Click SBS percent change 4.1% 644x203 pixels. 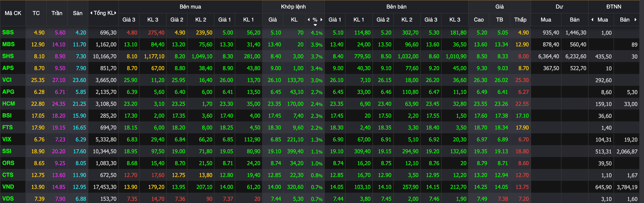[x=317, y=33]
